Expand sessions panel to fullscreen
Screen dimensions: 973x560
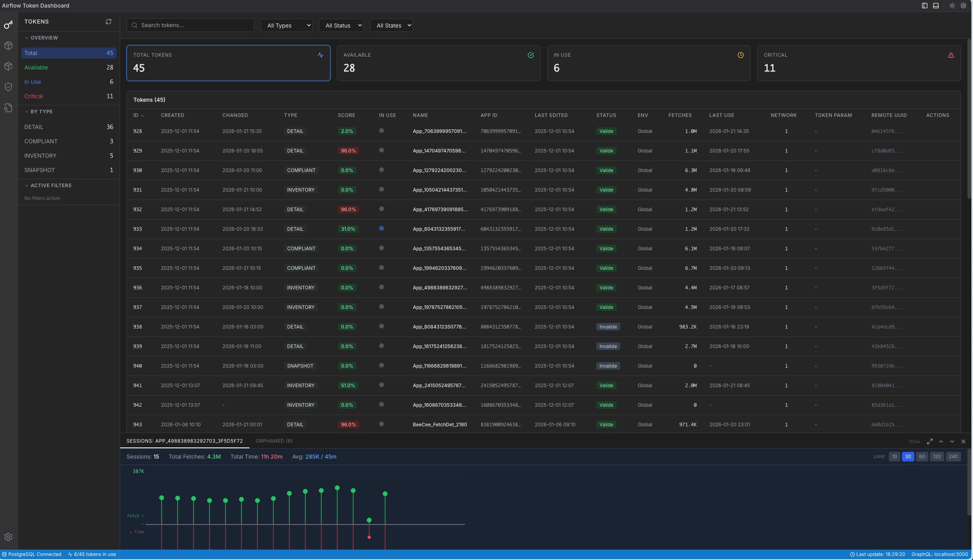[929, 441]
